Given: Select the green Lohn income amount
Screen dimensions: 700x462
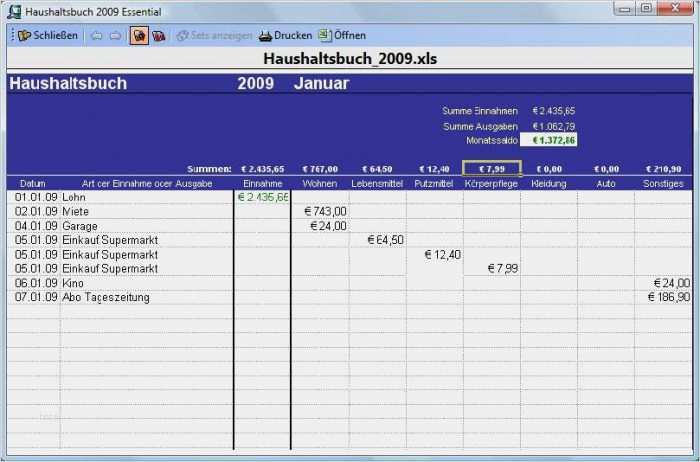Looking at the screenshot, I should click(263, 197).
